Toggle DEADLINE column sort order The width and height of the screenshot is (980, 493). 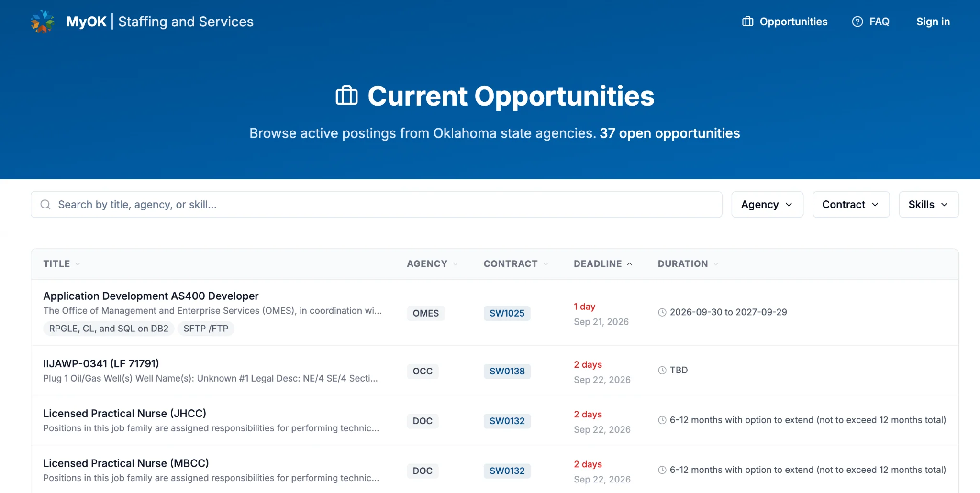(603, 264)
